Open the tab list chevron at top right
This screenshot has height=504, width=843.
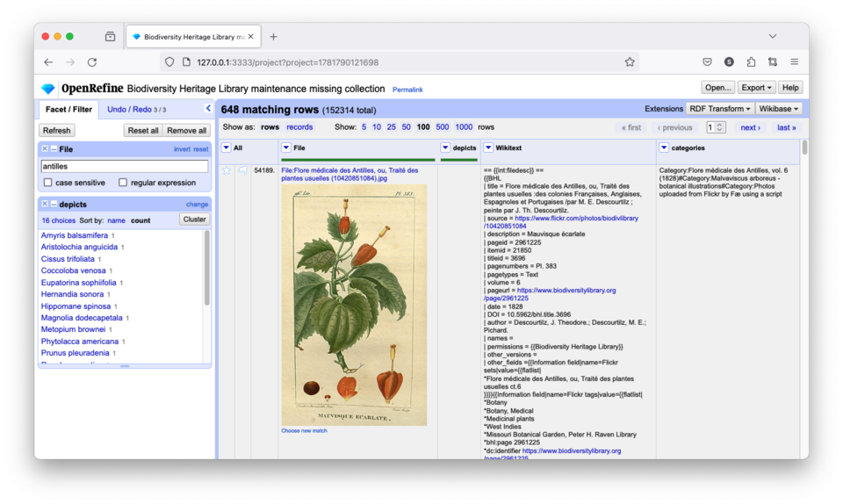click(773, 37)
